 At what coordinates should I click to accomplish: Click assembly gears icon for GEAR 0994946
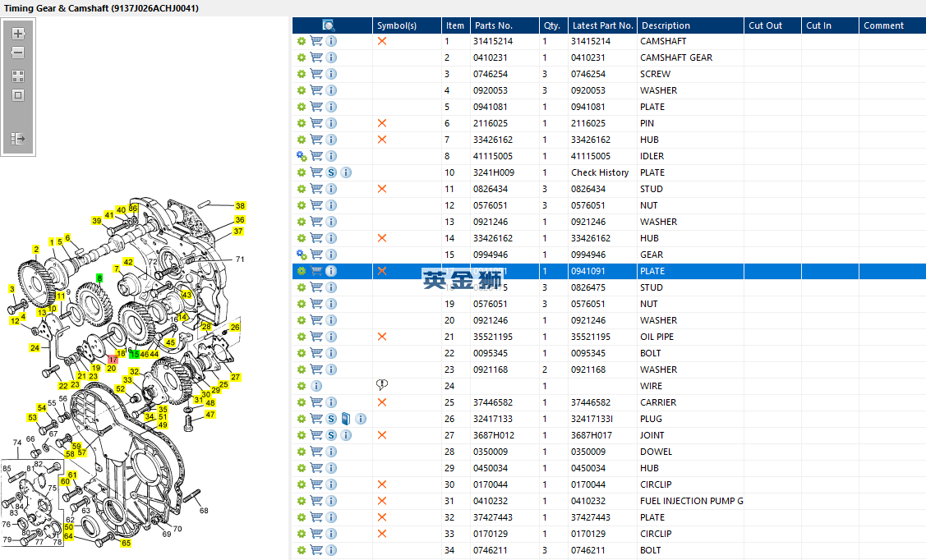[x=302, y=255]
